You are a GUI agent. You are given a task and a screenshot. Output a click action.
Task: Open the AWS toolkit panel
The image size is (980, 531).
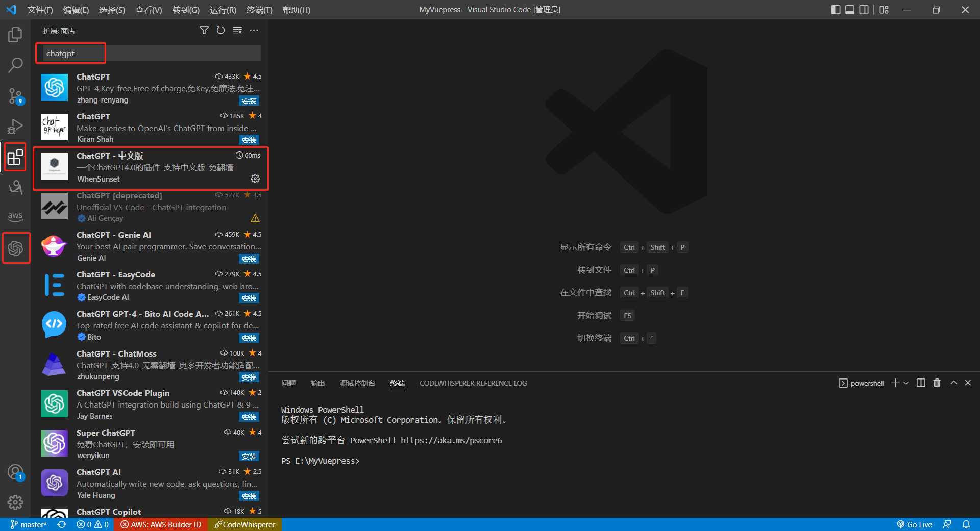15,216
